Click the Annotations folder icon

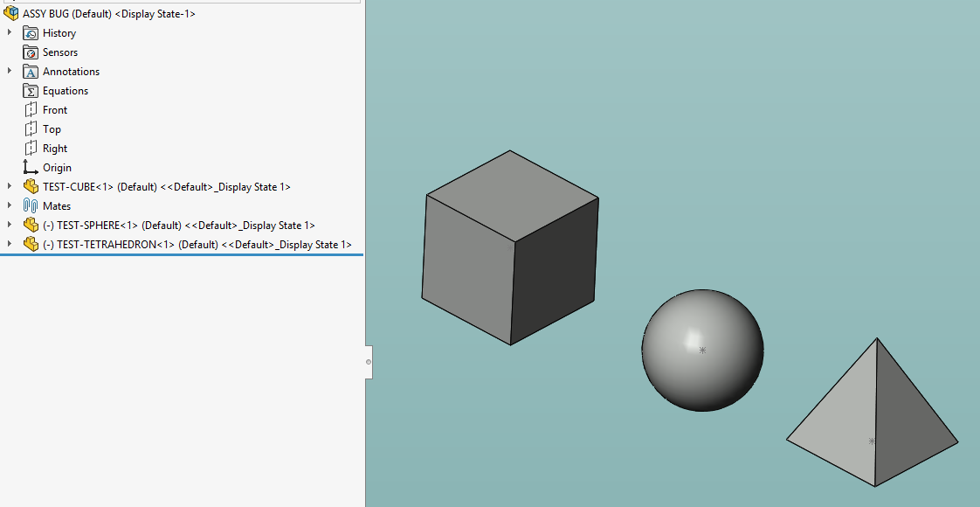(x=31, y=72)
